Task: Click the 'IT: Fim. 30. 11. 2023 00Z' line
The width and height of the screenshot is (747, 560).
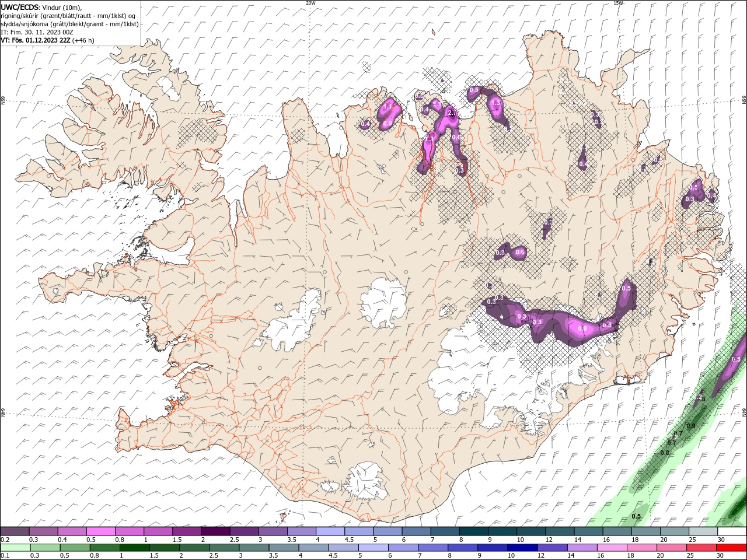Action: click(37, 32)
